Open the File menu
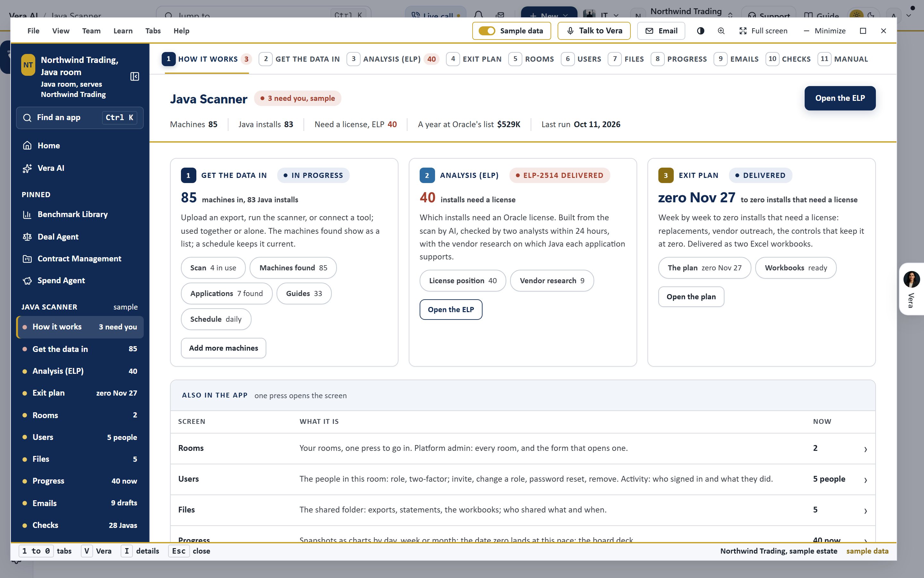 [33, 31]
